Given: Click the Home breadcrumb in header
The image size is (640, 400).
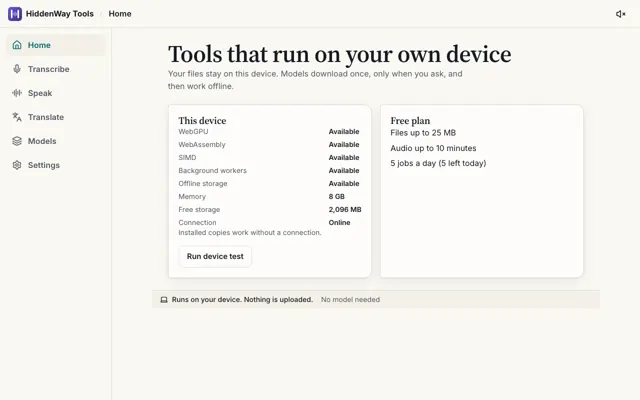Looking at the screenshot, I should (x=120, y=14).
